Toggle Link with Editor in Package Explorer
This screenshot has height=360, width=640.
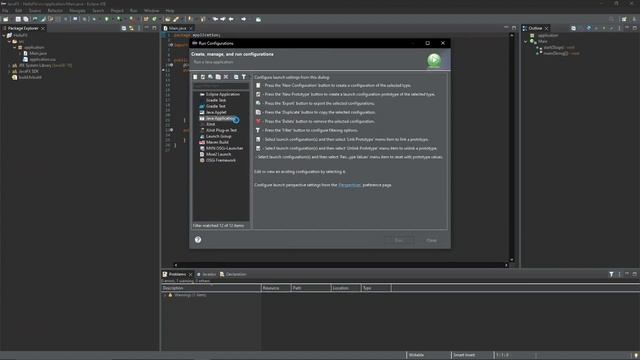pyautogui.click(x=131, y=28)
